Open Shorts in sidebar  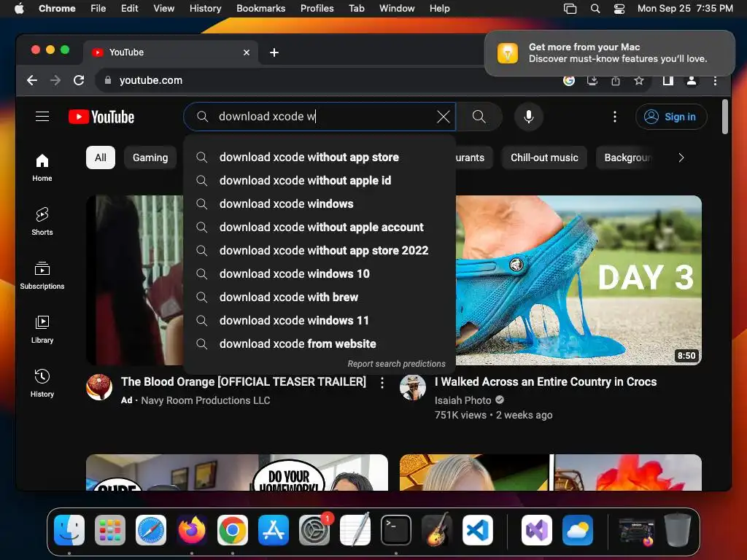42,222
